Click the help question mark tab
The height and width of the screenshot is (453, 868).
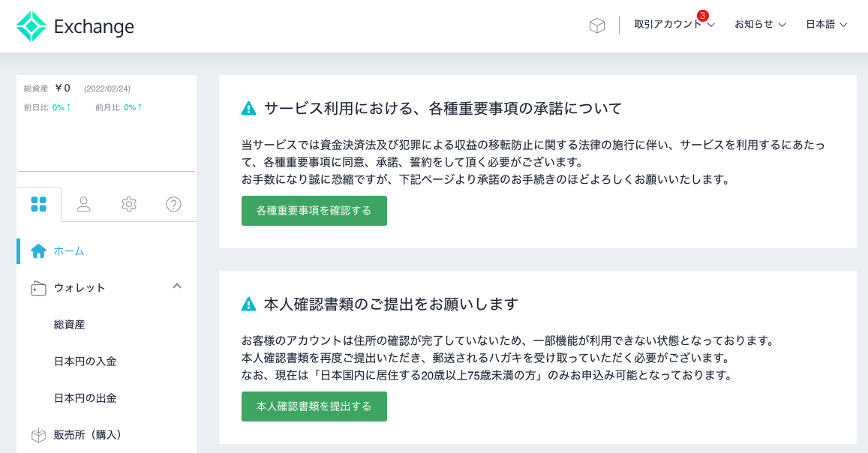173,203
